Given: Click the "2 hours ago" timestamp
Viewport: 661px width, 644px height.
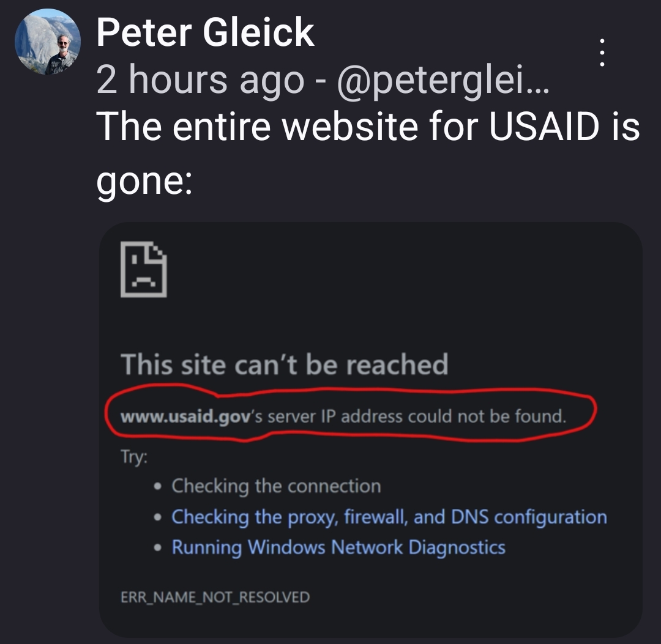Looking at the screenshot, I should [200, 79].
